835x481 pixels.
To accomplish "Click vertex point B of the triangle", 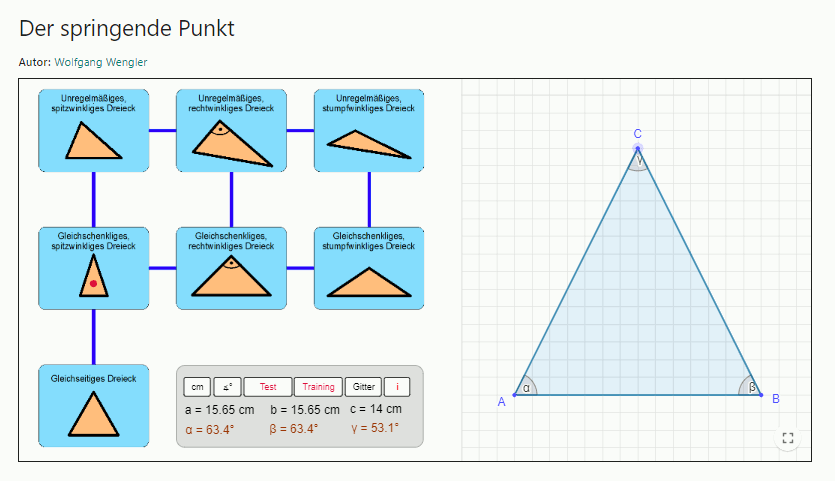I will click(761, 395).
